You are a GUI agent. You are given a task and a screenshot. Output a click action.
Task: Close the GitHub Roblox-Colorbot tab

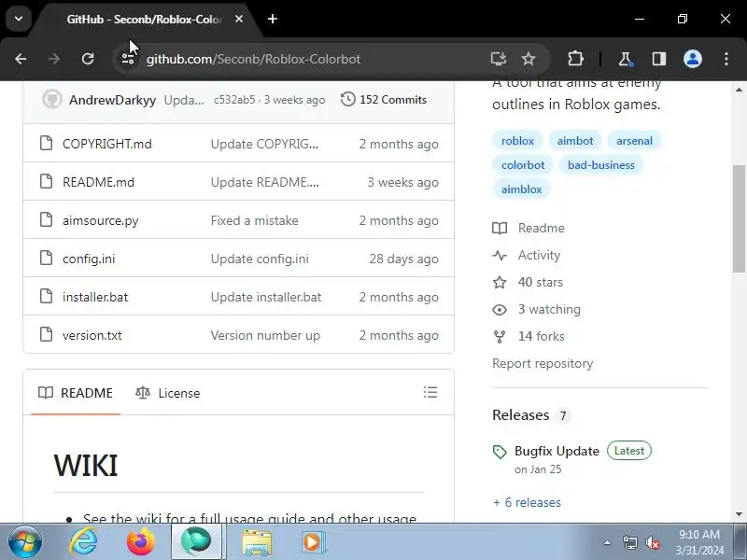tap(239, 19)
